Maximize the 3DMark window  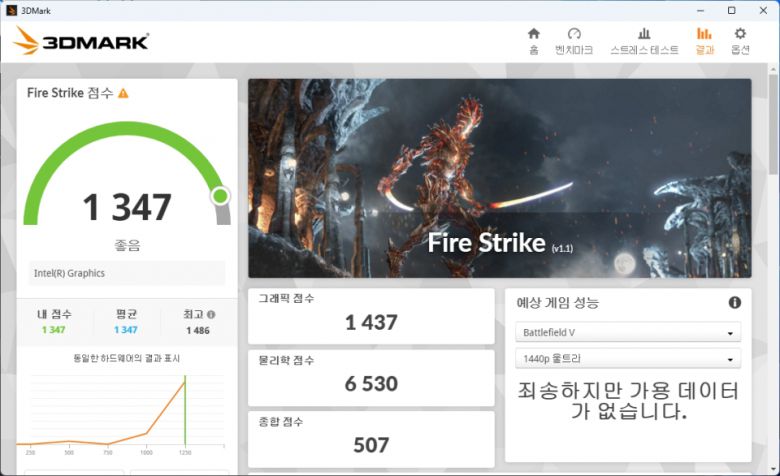(732, 10)
